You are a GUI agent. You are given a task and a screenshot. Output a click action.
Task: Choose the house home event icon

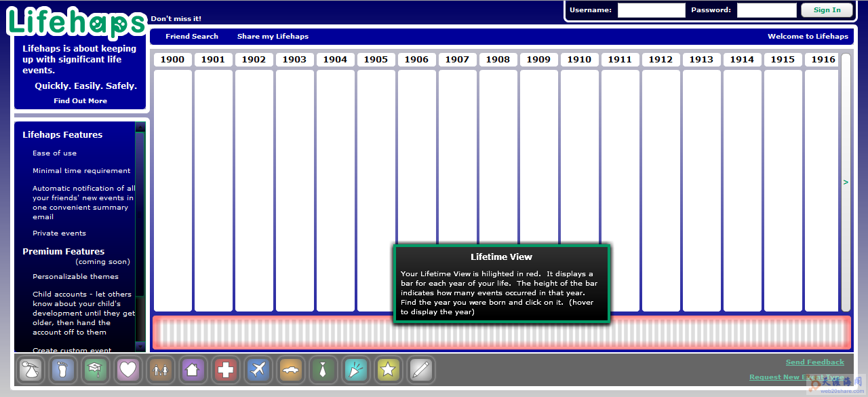193,370
